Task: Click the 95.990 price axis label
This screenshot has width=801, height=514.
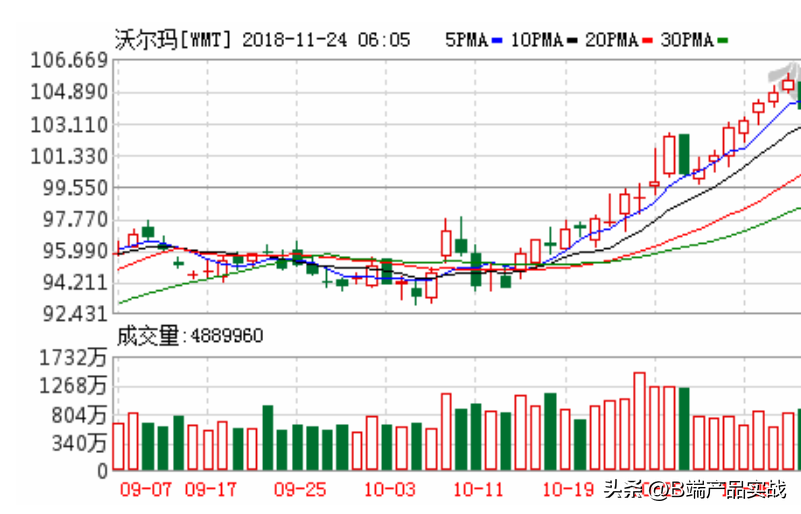Action: click(75, 251)
